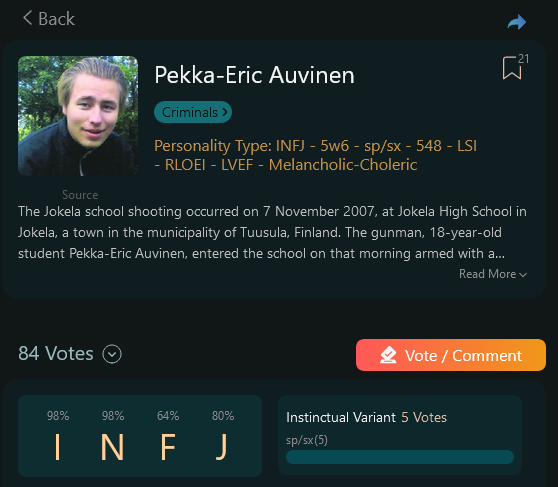The width and height of the screenshot is (558, 487).
Task: Click the profile photo thumbnail
Action: [78, 116]
